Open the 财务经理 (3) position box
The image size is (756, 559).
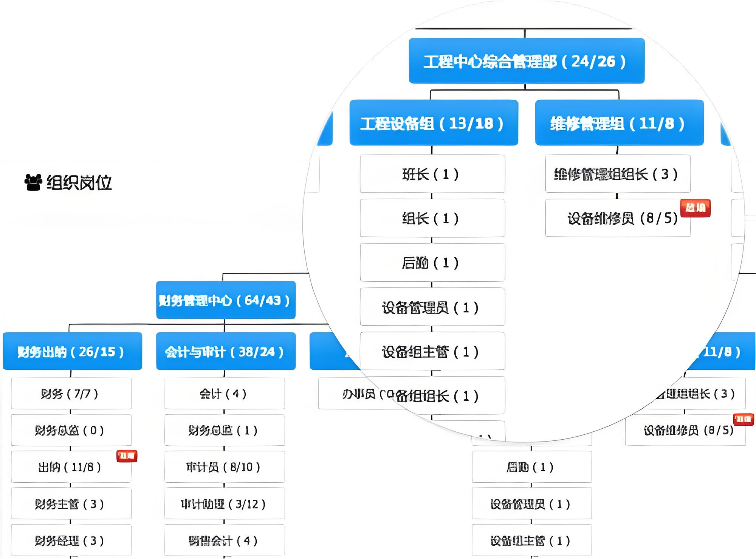click(71, 539)
